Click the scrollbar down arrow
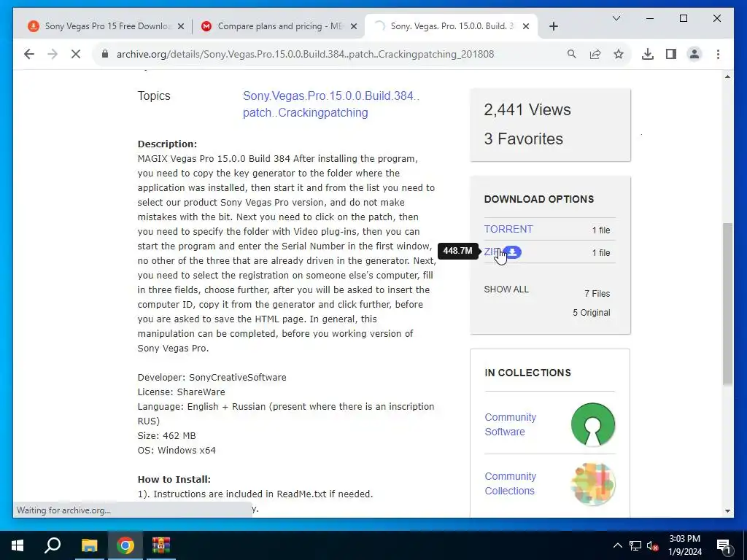Image resolution: width=747 pixels, height=560 pixels. pyautogui.click(x=727, y=511)
